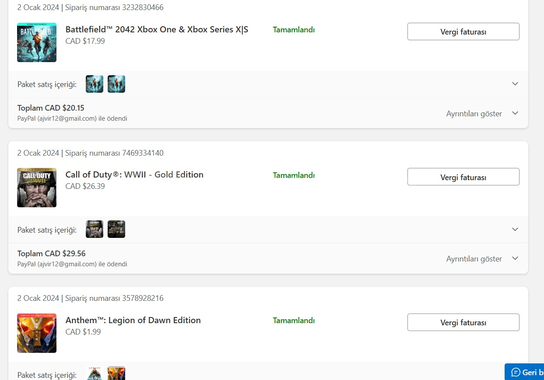Click Ayrıntıları göster text for Battlefield order
This screenshot has height=380, width=544.
point(474,113)
